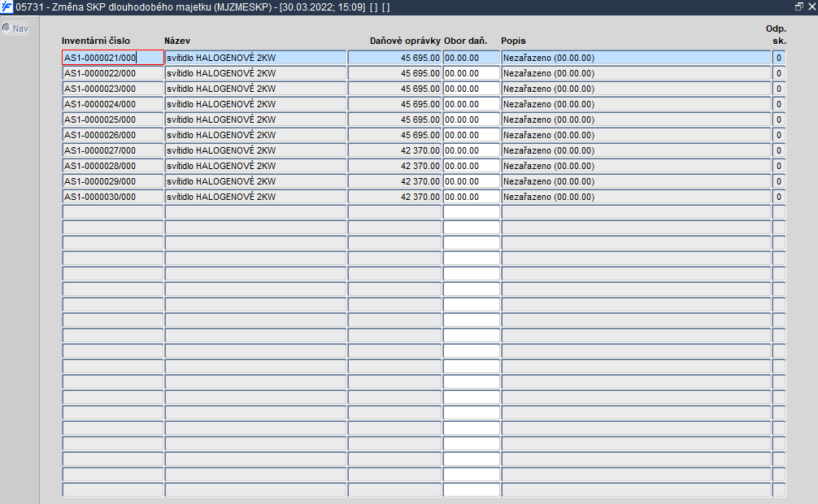Click Popis Nezařazeno in row AS1-0000022/000

pyautogui.click(x=635, y=73)
